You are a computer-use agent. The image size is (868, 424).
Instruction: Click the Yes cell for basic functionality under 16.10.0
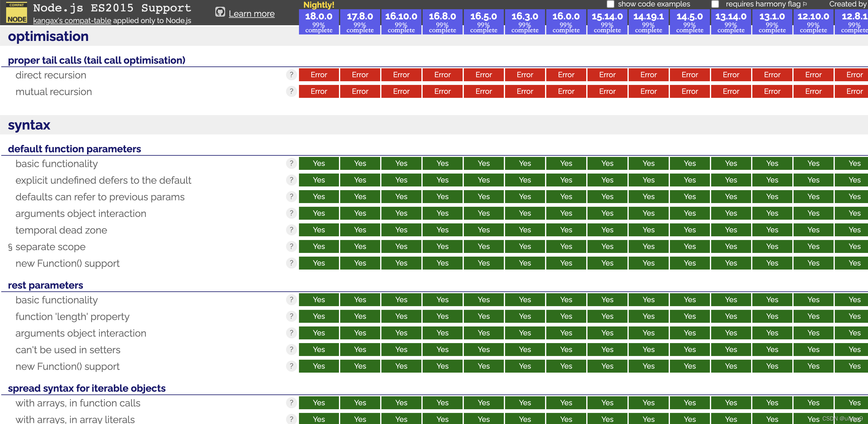(401, 163)
